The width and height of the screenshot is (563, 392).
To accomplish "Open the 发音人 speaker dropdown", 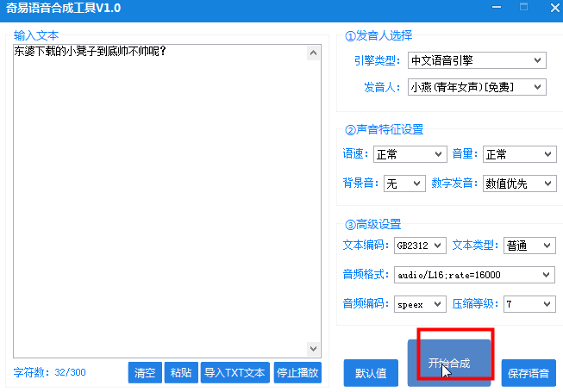I will (x=477, y=87).
